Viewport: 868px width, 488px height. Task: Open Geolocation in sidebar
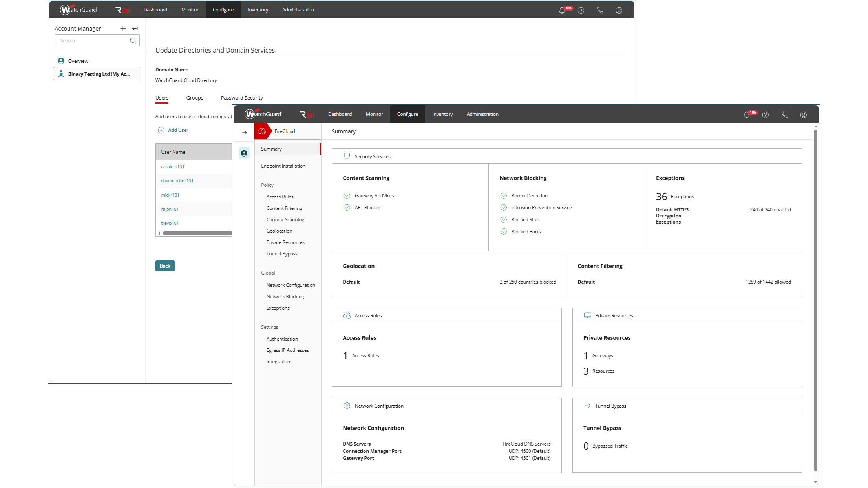[x=279, y=231]
